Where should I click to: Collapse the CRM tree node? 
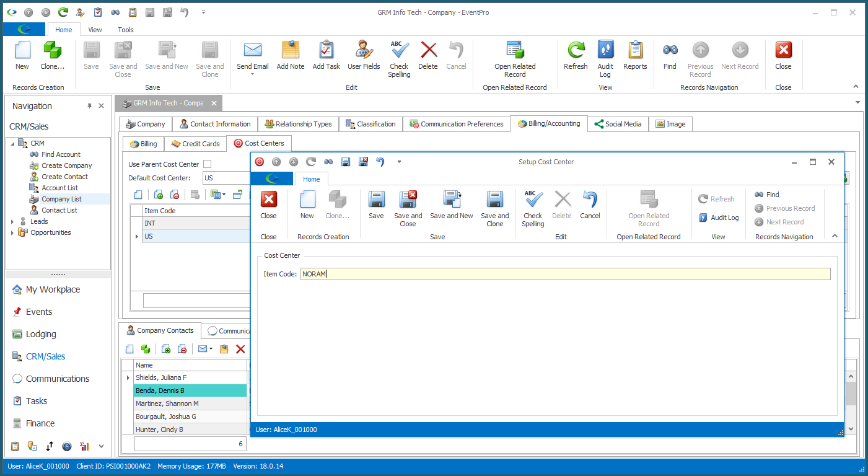point(12,143)
